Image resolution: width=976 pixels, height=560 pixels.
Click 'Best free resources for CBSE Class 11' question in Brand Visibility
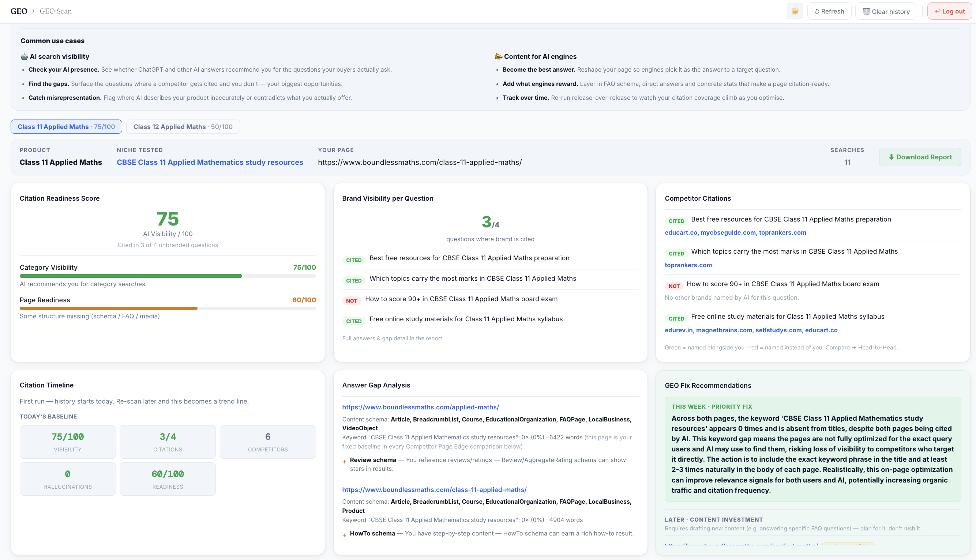click(469, 258)
